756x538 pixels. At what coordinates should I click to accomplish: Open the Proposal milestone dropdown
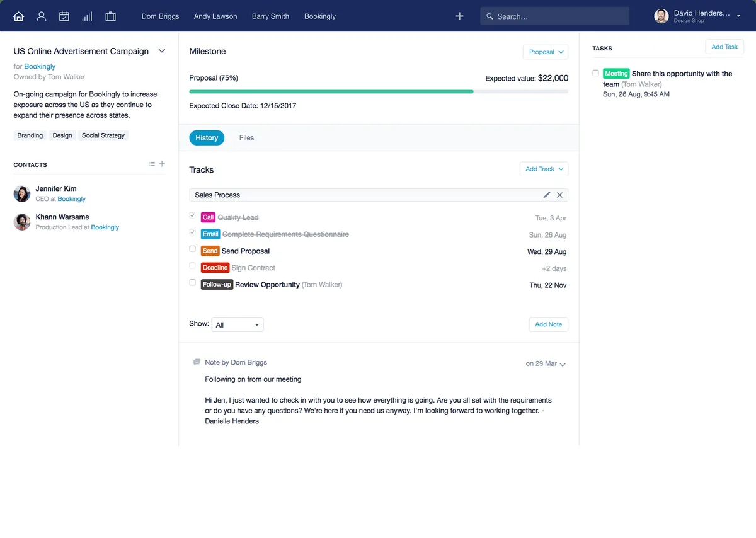(545, 52)
